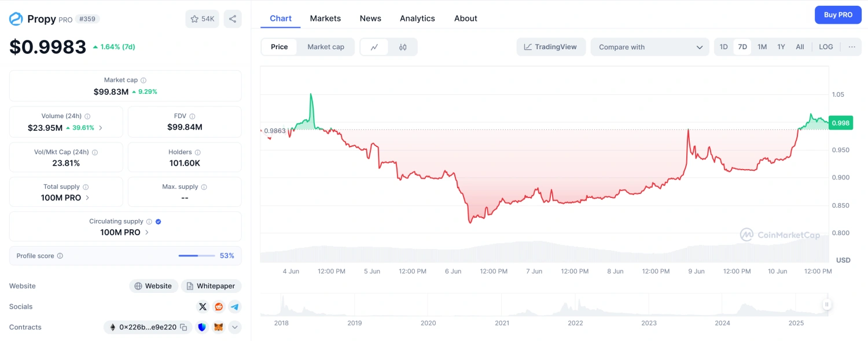The height and width of the screenshot is (341, 868).
Task: Click the verified circulating supply badge
Action: point(159,222)
